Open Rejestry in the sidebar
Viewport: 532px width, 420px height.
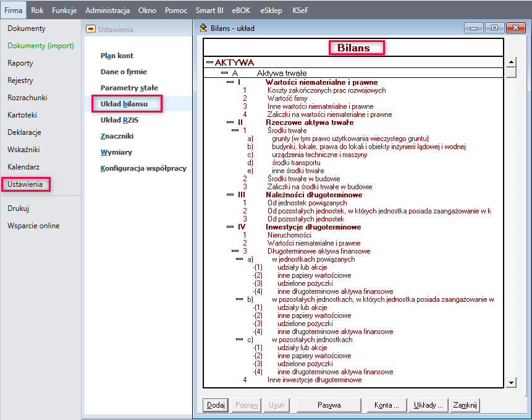pyautogui.click(x=20, y=80)
